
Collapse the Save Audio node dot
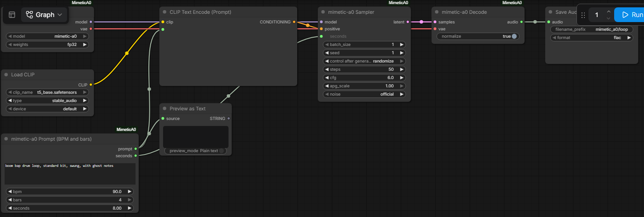(550, 12)
